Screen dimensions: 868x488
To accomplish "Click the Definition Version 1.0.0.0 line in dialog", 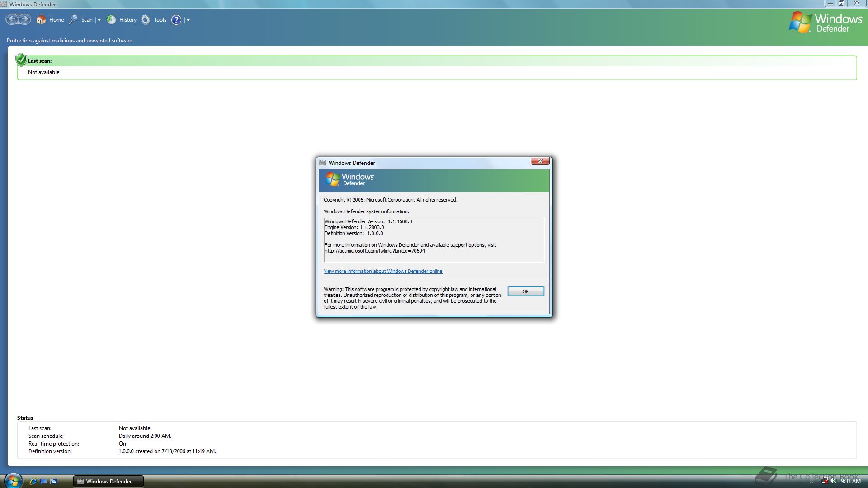I will (x=354, y=233).
